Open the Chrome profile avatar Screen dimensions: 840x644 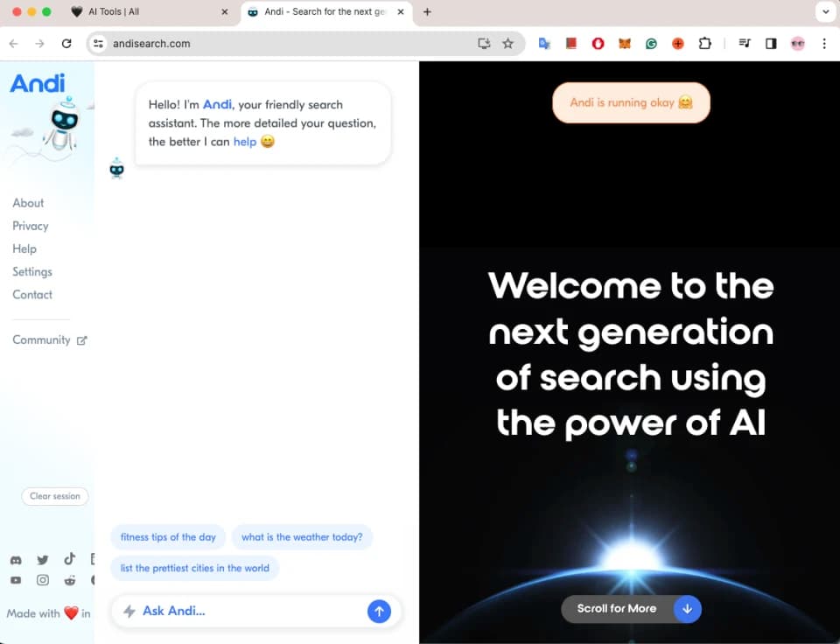[x=798, y=44]
